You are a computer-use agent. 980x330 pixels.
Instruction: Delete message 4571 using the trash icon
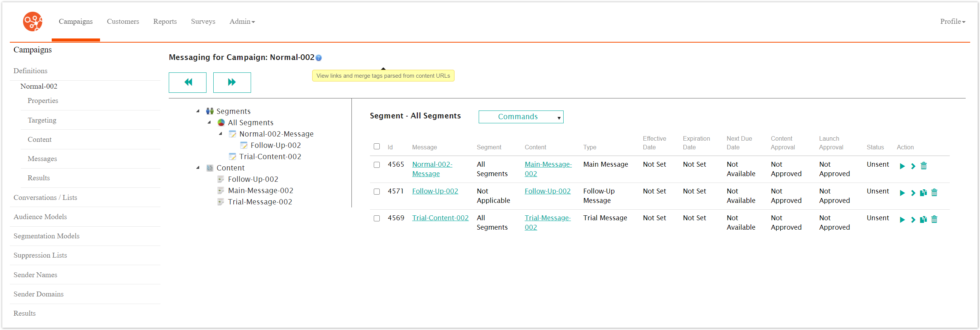click(x=934, y=192)
